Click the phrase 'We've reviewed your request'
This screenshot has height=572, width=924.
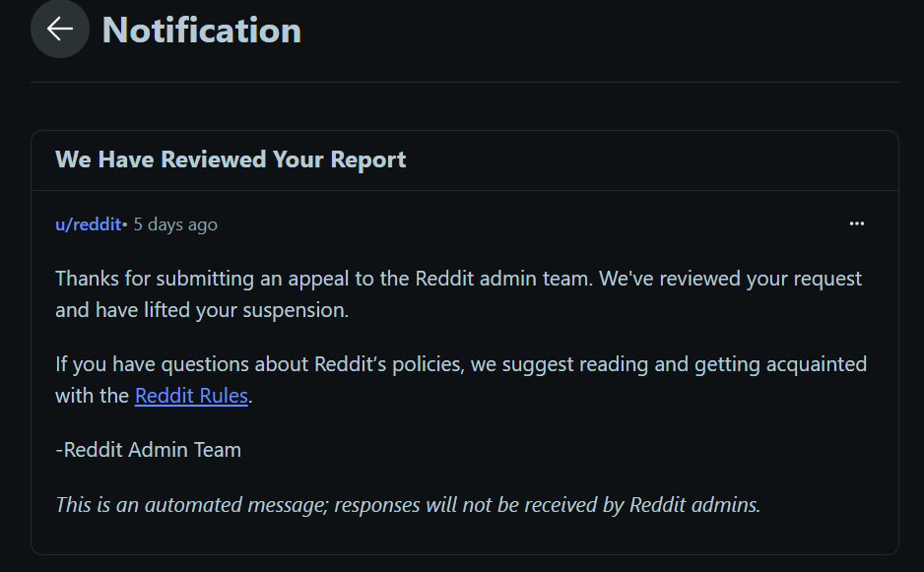[730, 279]
